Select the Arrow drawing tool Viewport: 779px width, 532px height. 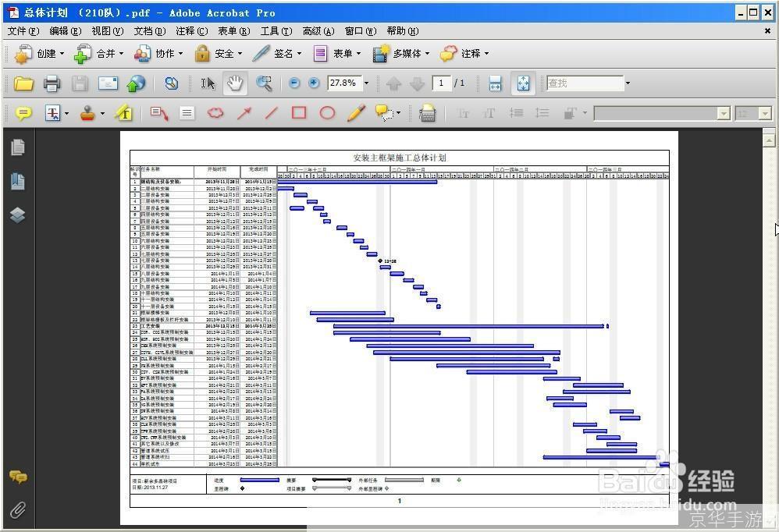pos(244,114)
